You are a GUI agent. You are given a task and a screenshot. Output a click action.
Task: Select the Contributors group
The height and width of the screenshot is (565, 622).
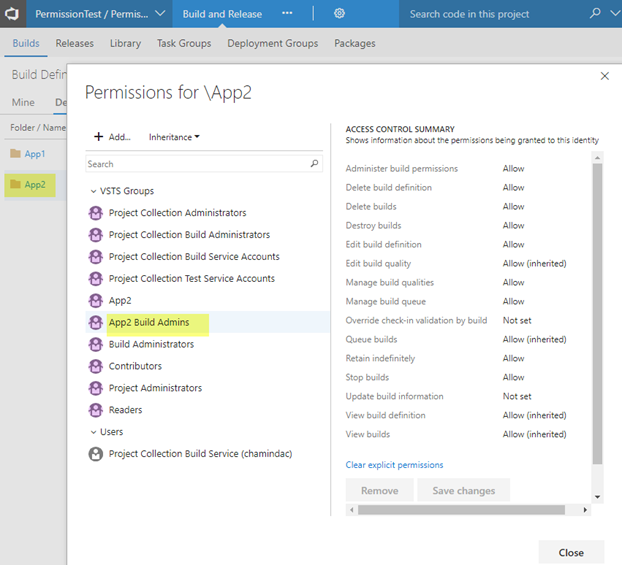click(135, 366)
